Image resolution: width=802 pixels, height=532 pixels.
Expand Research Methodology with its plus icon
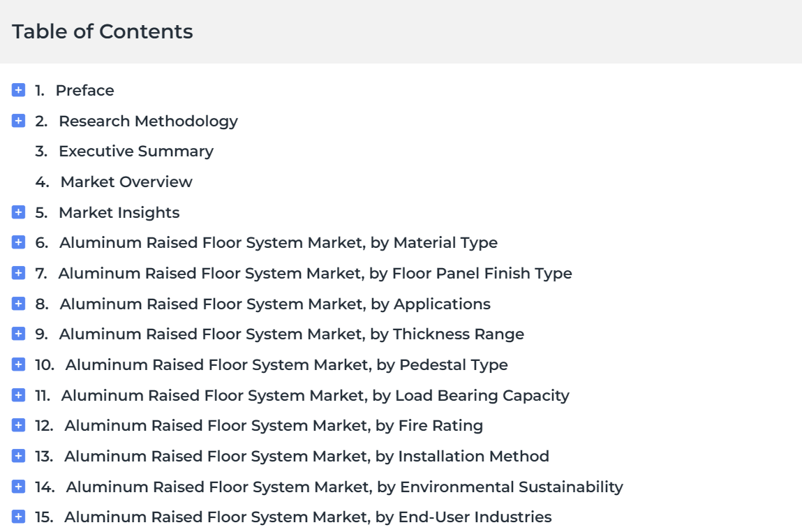point(18,121)
